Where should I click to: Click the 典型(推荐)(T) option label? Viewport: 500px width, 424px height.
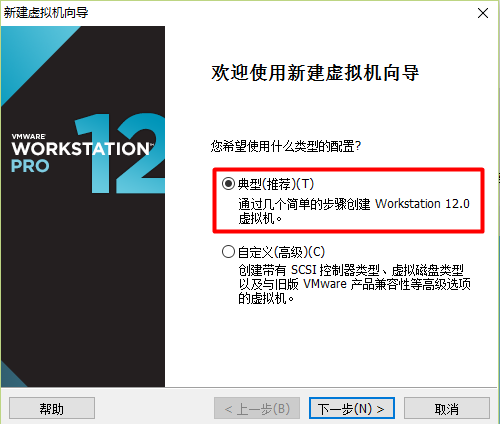(276, 184)
